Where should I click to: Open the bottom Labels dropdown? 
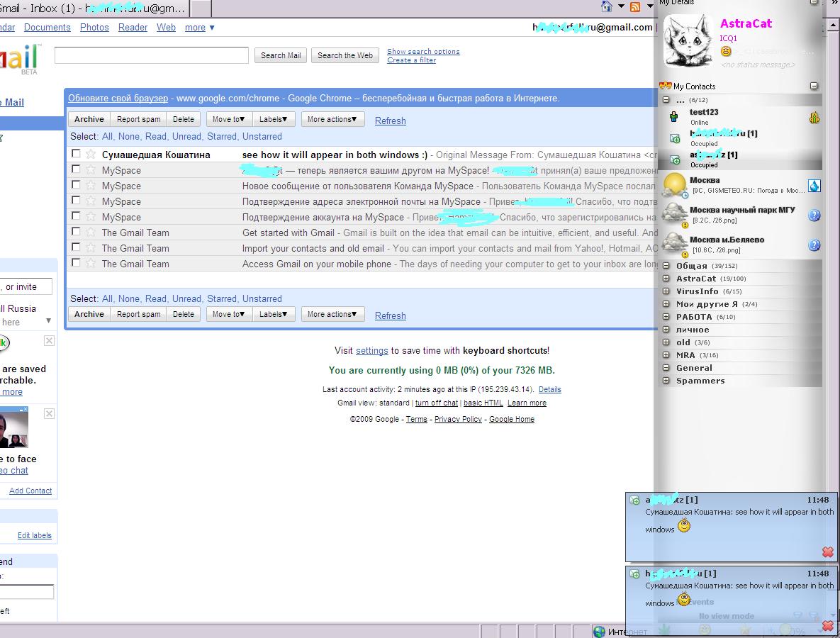tap(273, 314)
